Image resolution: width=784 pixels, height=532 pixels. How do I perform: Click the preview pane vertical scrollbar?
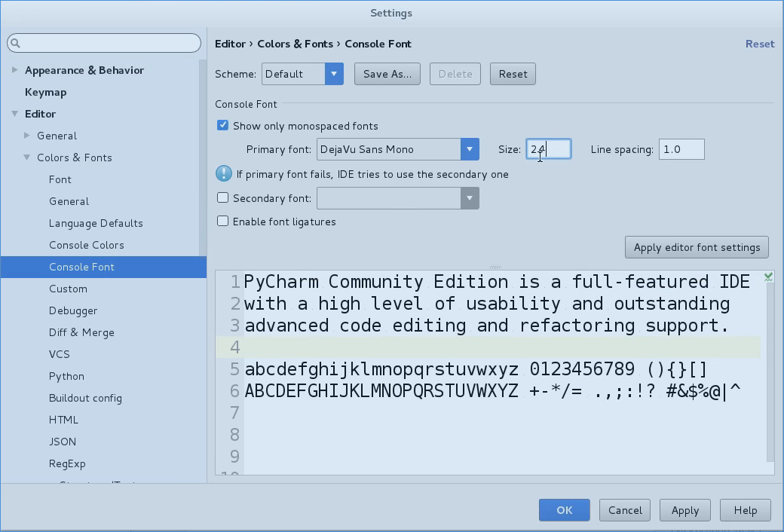pyautogui.click(x=770, y=372)
